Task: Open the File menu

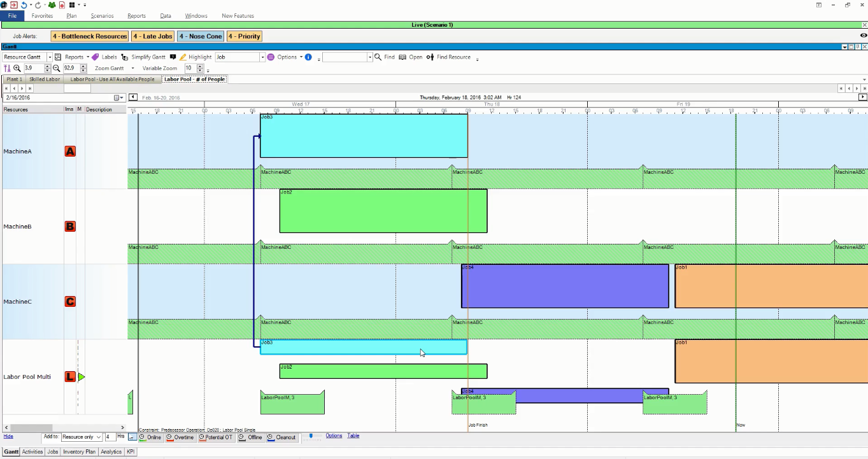Action: click(12, 16)
